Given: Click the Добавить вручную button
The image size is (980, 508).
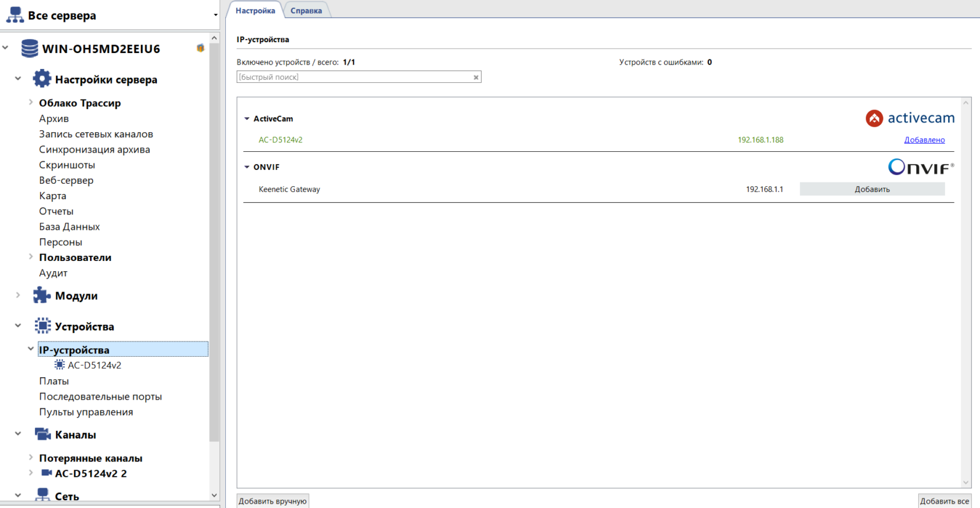Looking at the screenshot, I should [x=272, y=501].
